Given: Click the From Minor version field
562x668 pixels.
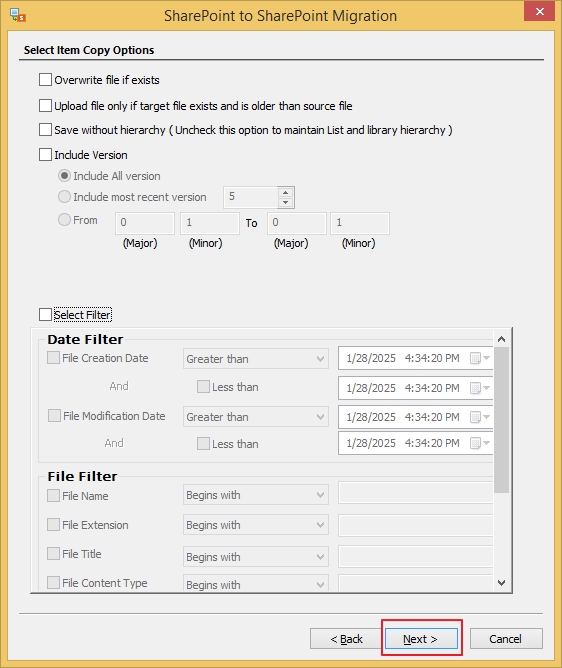Looking at the screenshot, I should [210, 223].
